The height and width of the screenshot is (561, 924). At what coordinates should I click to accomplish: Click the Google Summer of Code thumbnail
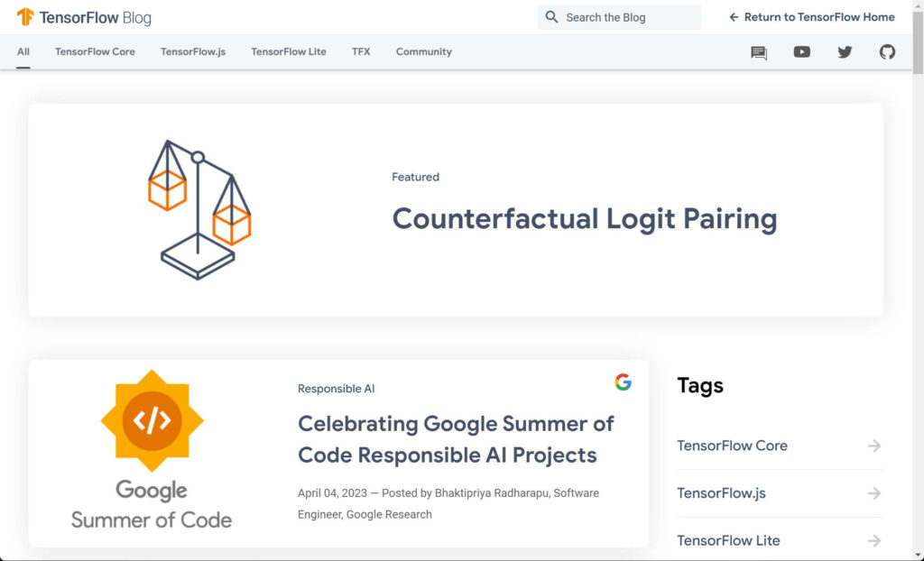click(151, 419)
